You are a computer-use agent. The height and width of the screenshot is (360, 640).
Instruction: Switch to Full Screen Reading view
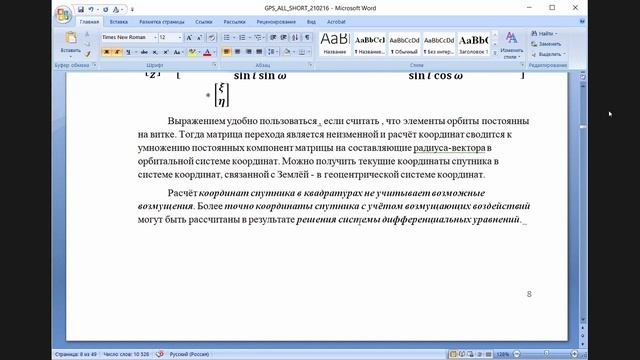click(x=462, y=354)
